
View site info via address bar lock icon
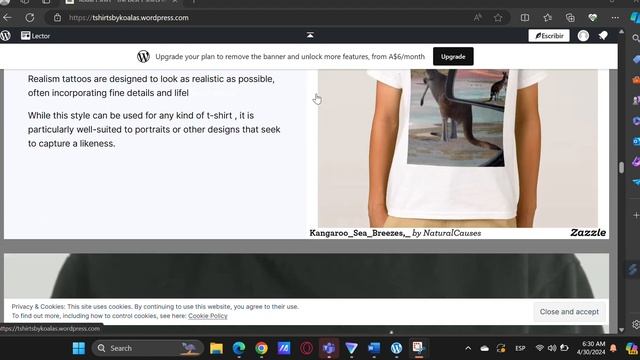click(58, 18)
